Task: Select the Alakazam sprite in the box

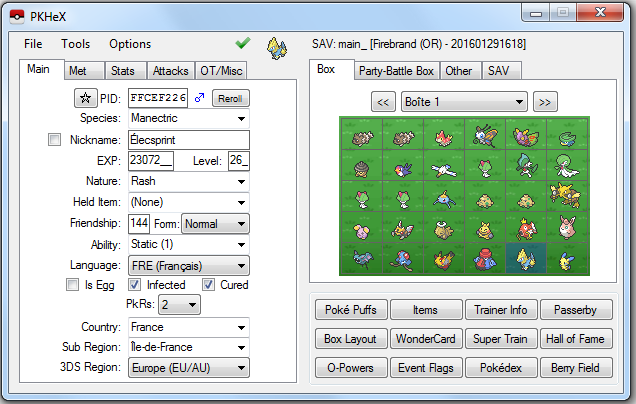Action: [x=566, y=196]
